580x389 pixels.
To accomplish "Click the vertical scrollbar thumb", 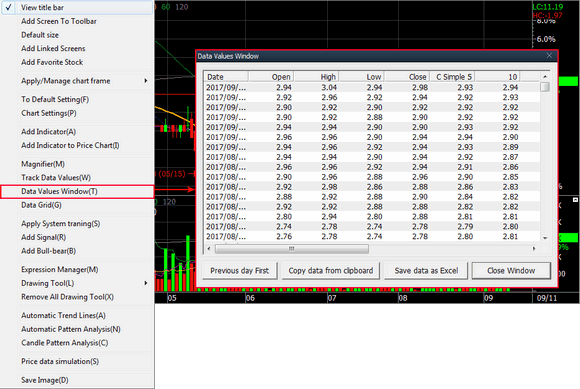I will tap(545, 87).
